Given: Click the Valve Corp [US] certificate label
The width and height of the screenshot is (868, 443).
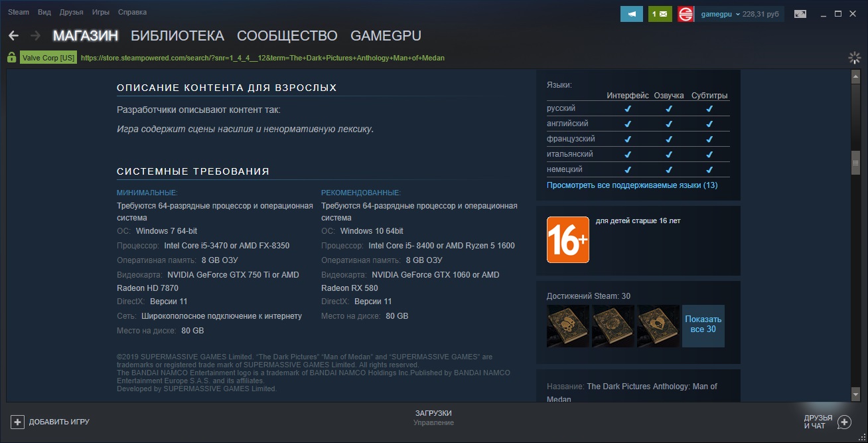Looking at the screenshot, I should point(48,58).
